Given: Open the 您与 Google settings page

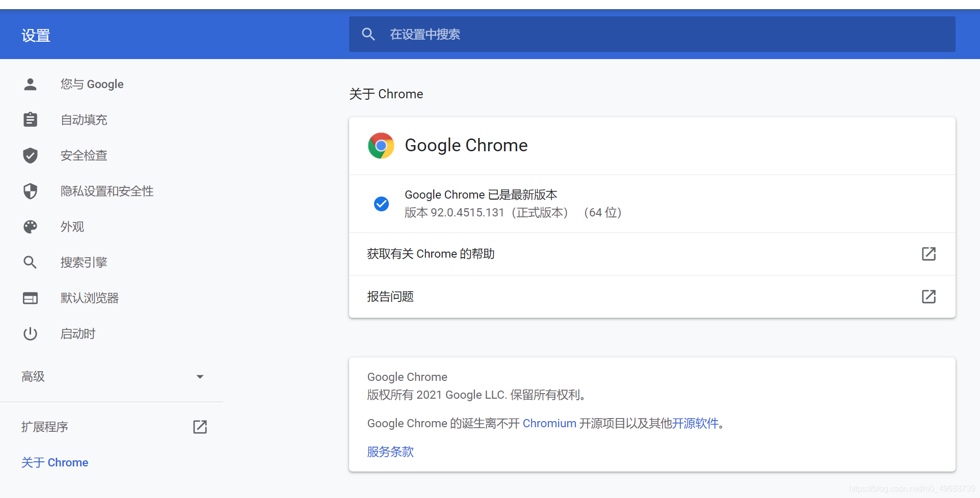Looking at the screenshot, I should 92,84.
